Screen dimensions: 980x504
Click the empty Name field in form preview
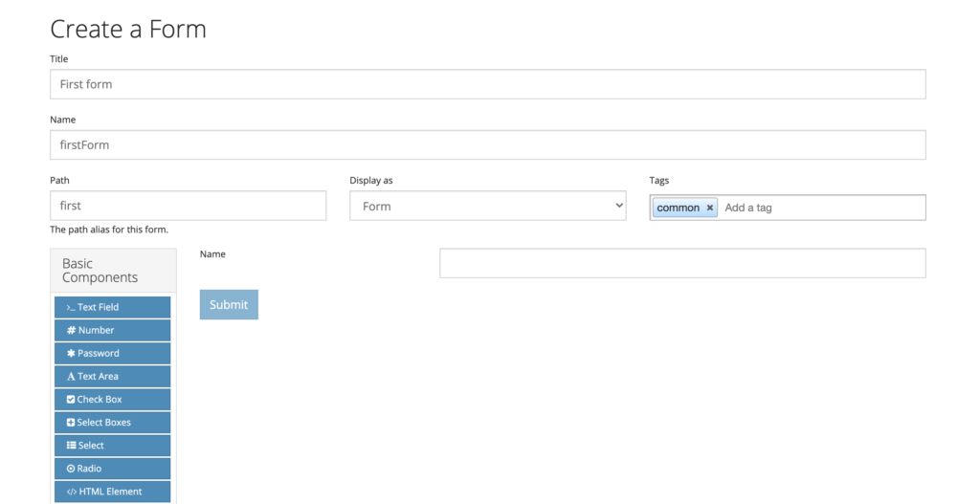682,264
